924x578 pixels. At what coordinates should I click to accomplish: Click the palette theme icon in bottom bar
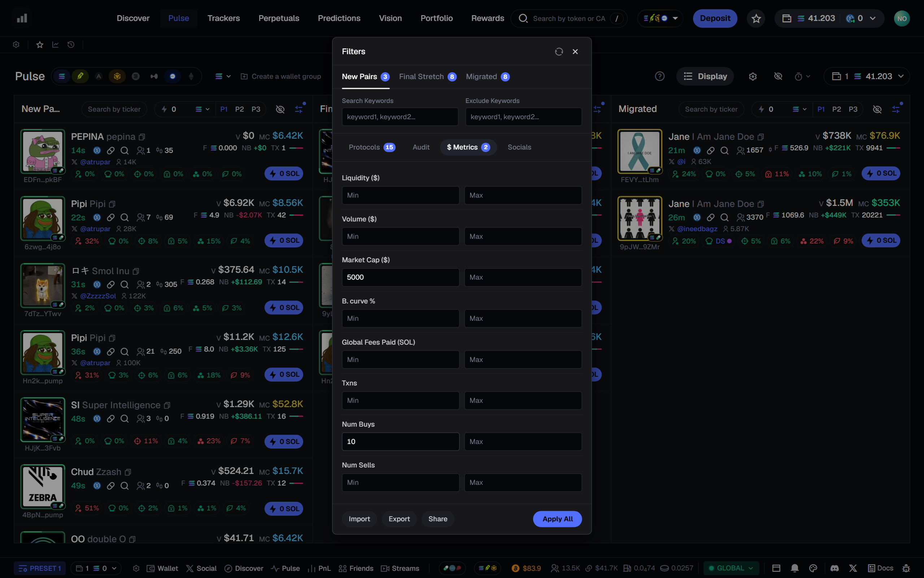click(813, 568)
